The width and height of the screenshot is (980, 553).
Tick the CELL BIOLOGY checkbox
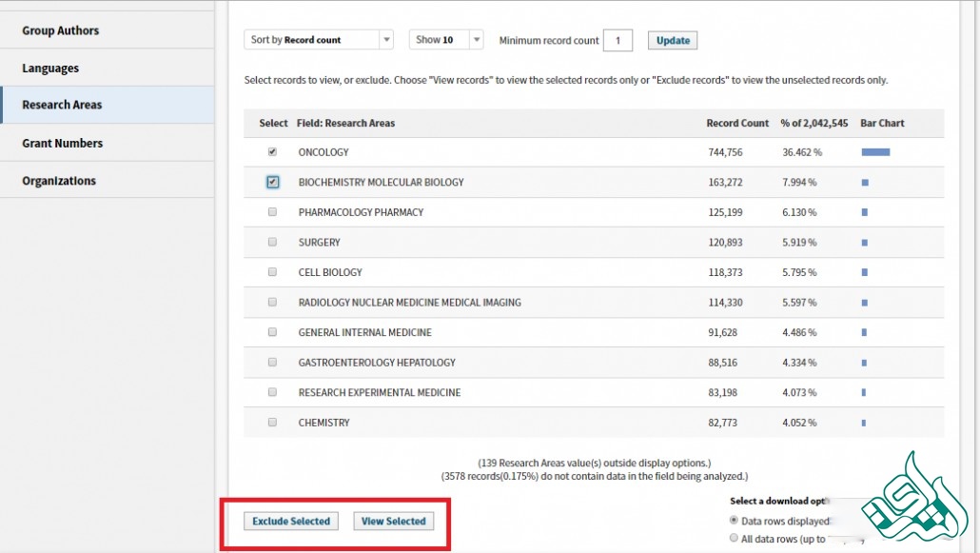pos(273,272)
